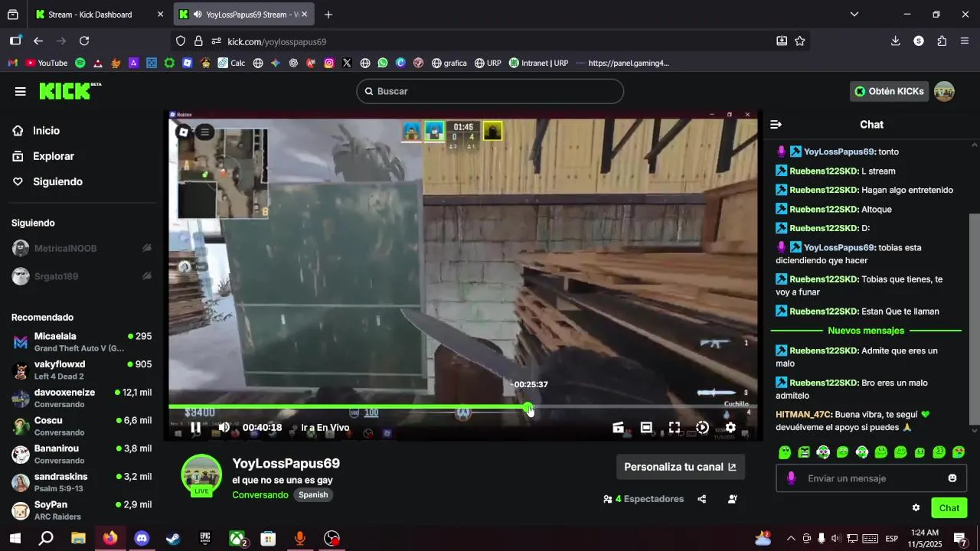Open recommended channel vakyflowxd

[82, 370]
